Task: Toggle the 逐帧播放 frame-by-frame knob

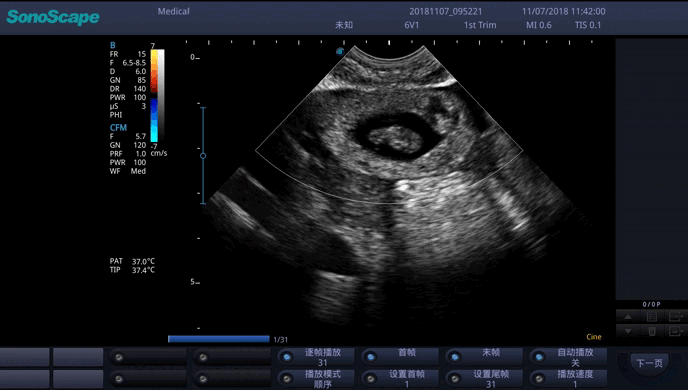Action: point(316,357)
